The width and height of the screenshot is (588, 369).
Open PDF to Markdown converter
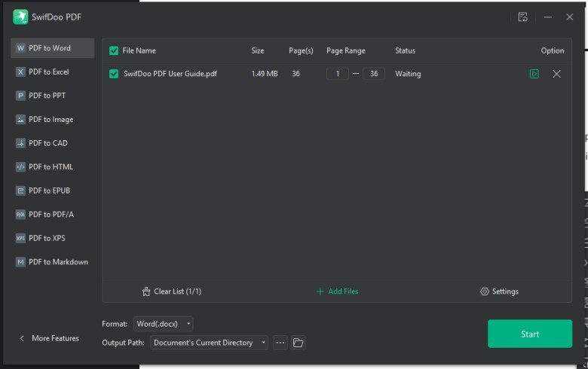tap(53, 262)
